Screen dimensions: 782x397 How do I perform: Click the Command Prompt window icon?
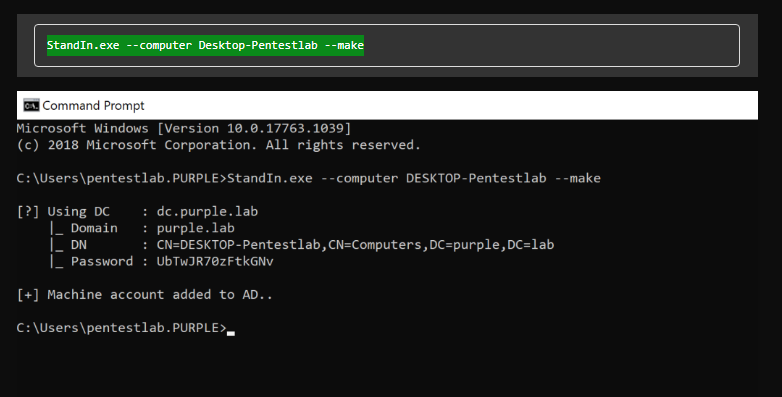click(x=31, y=106)
